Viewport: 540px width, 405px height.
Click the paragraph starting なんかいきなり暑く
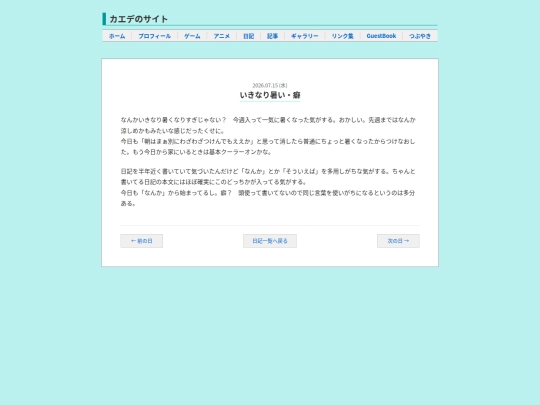[x=268, y=125]
